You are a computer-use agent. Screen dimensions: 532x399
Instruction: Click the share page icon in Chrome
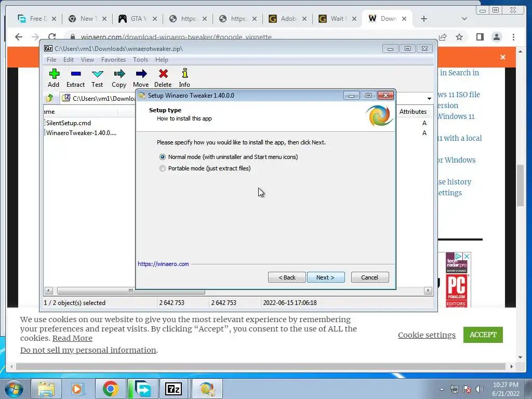[443, 37]
